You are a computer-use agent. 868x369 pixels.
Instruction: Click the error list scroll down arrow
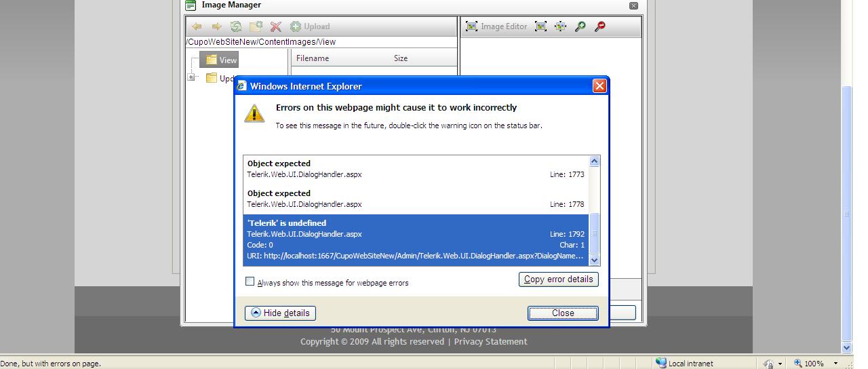pos(595,260)
